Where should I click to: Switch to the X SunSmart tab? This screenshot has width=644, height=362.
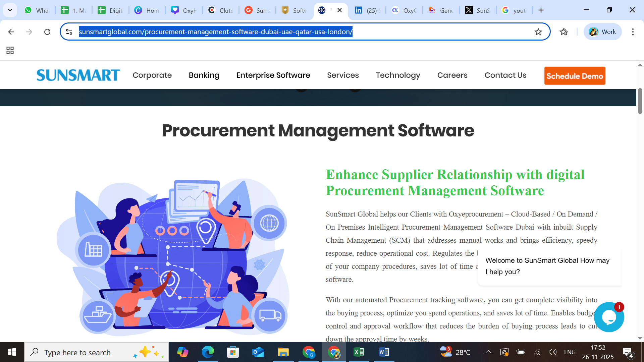coord(477,10)
